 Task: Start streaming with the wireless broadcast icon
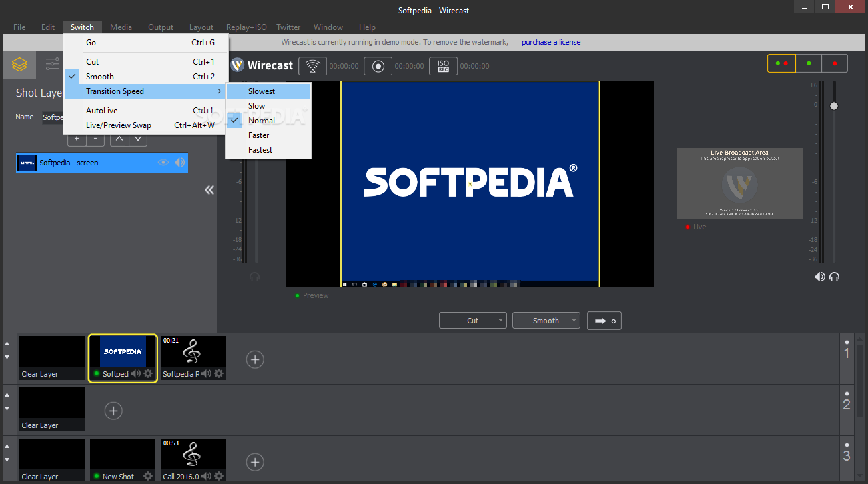(x=312, y=66)
